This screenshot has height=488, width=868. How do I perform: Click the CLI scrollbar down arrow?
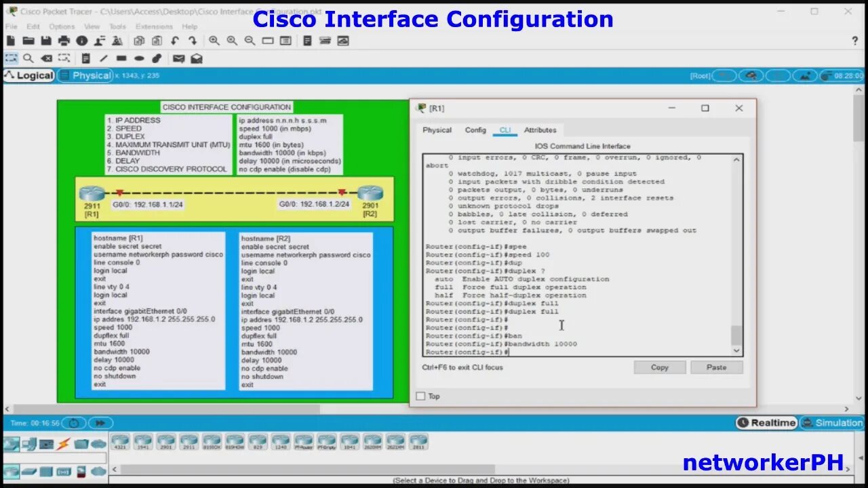pos(737,350)
